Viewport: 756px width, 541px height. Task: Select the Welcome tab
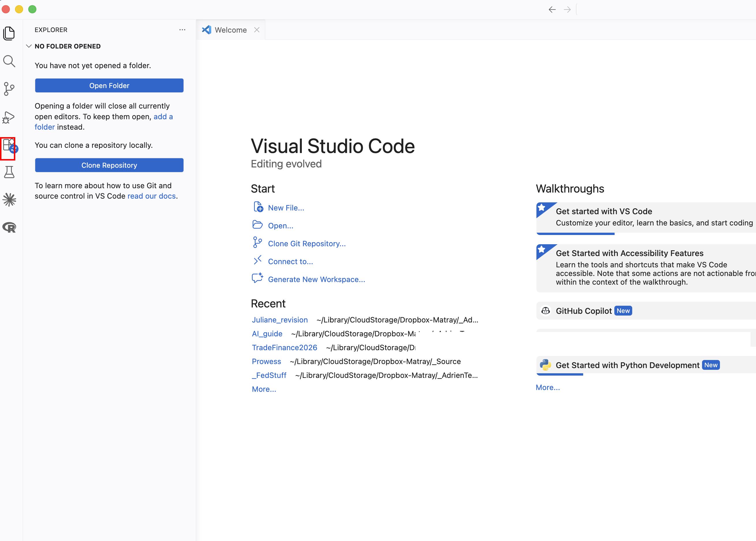[230, 30]
